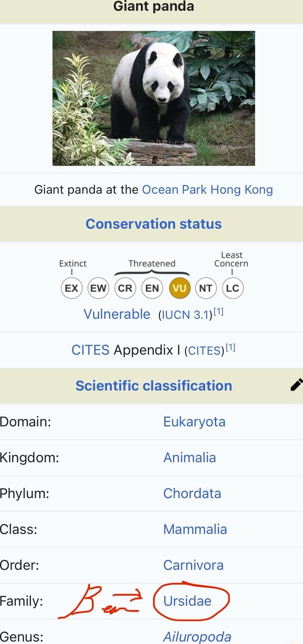
Task: Select the LC least concern status icon
Action: pos(232,288)
